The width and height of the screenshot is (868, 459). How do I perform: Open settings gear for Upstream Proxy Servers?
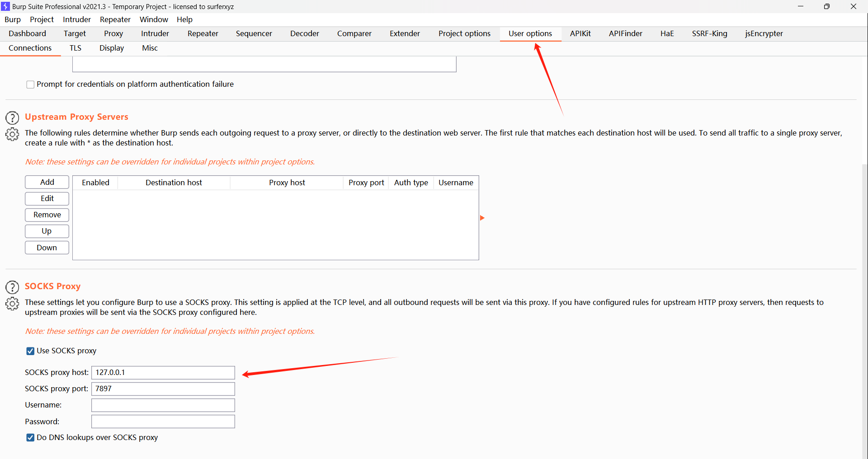pos(12,134)
